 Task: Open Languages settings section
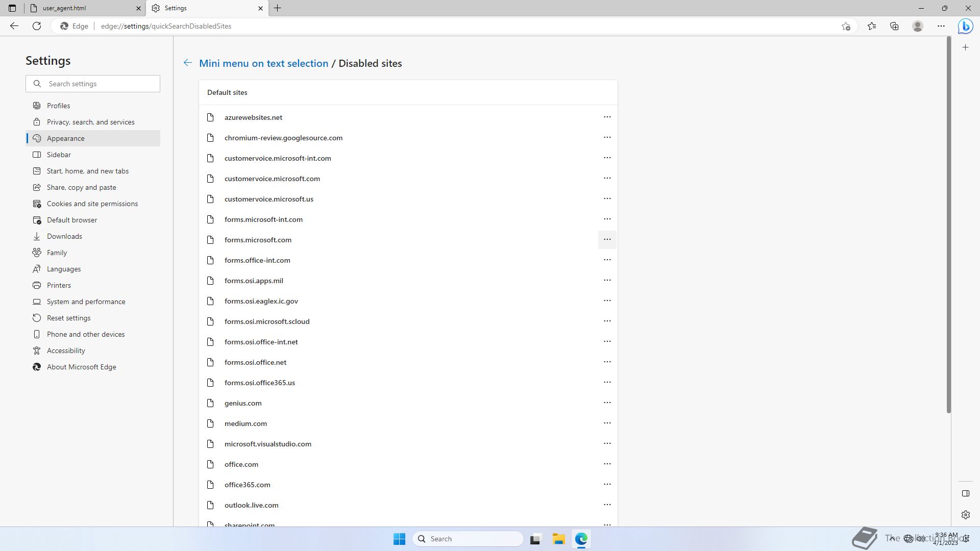93,269
